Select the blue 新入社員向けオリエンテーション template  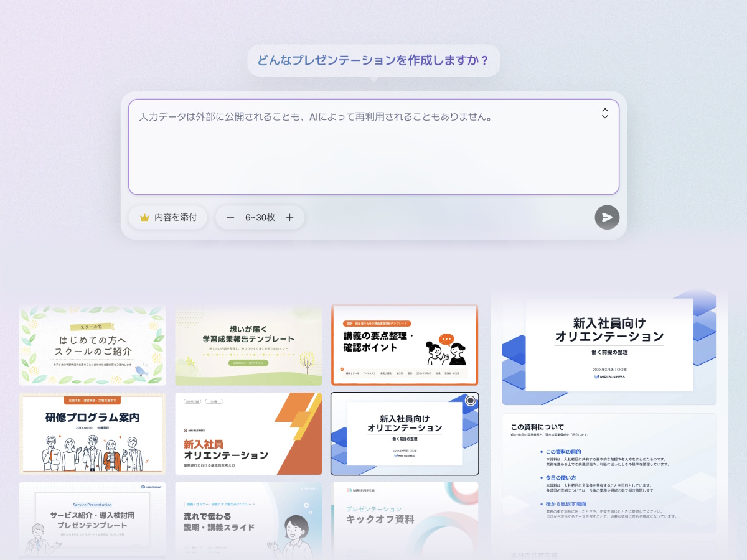pos(405,434)
